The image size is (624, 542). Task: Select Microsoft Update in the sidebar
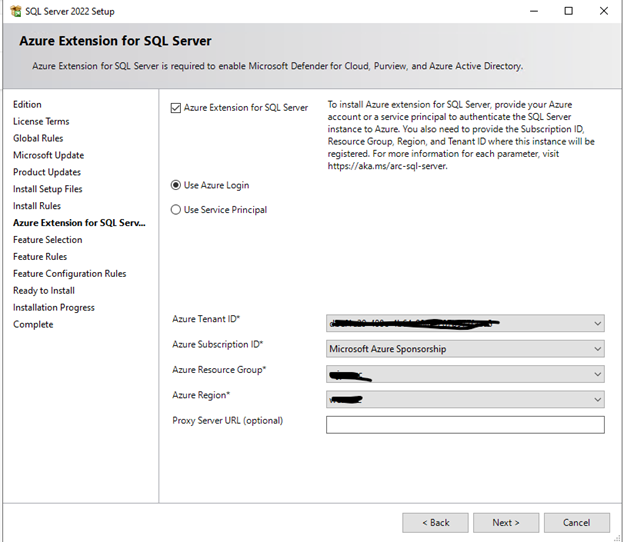48,155
